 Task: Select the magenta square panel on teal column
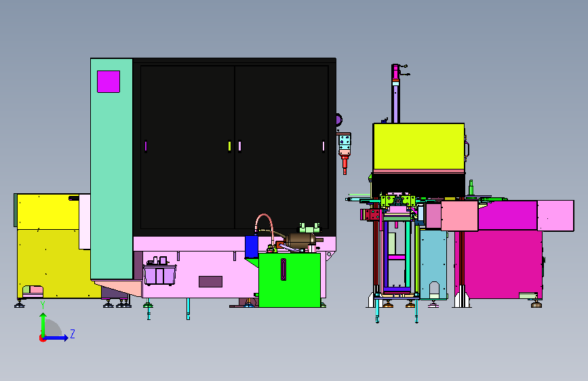coord(109,81)
